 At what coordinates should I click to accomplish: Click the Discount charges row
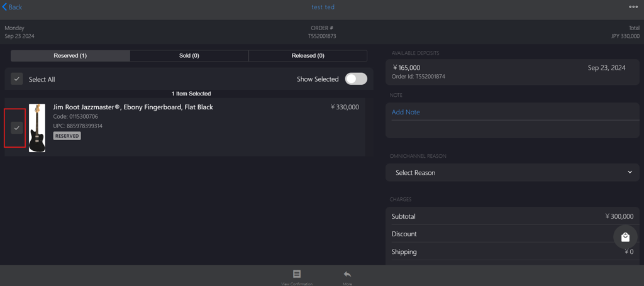[512, 234]
